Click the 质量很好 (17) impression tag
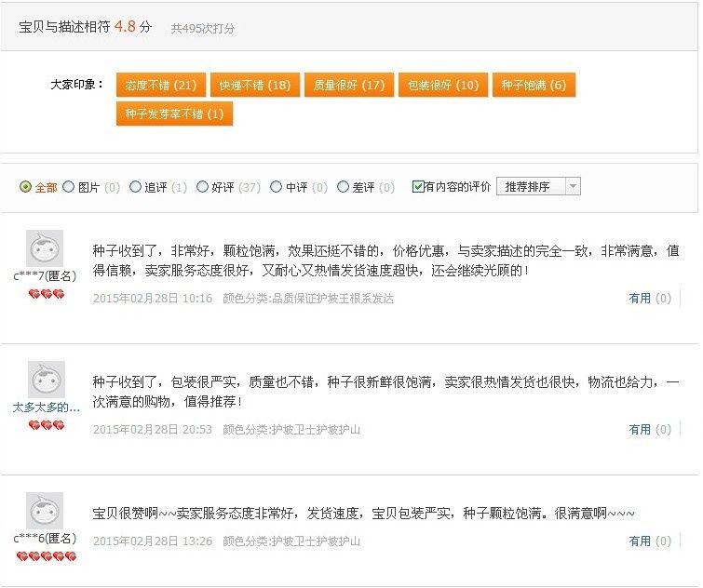This screenshot has width=703, height=588. (x=348, y=85)
